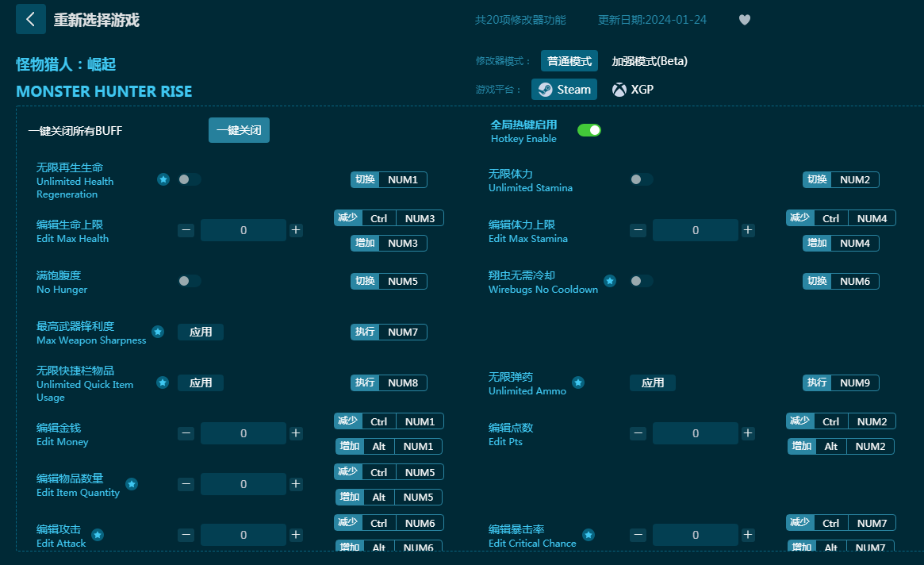Click Edit Critical Chance value field
Screen dimensions: 924x565
[x=696, y=535]
